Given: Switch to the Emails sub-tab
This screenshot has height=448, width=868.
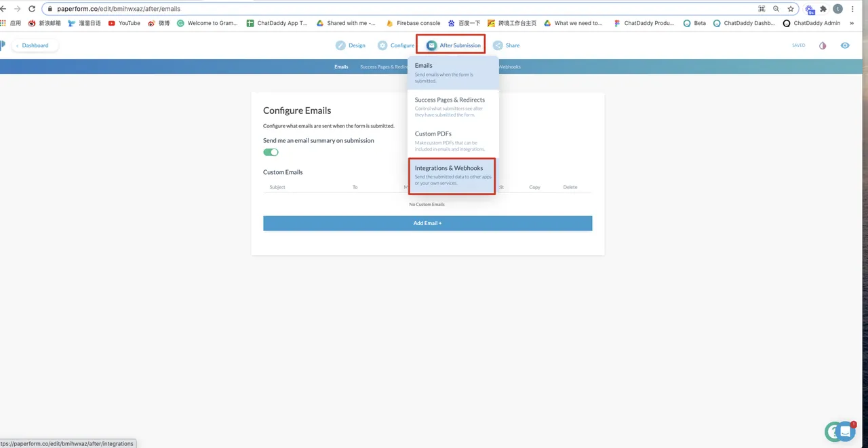Looking at the screenshot, I should pos(341,67).
